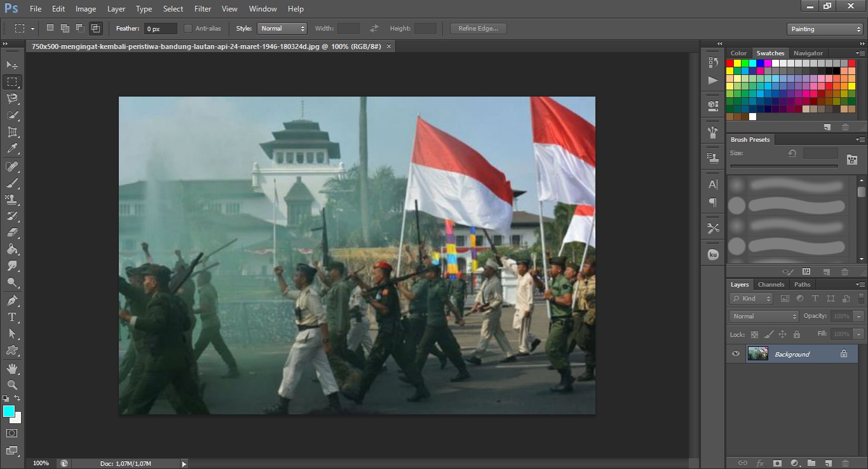Open the layer filter Kind dropdown
The height and width of the screenshot is (469, 868).
752,299
